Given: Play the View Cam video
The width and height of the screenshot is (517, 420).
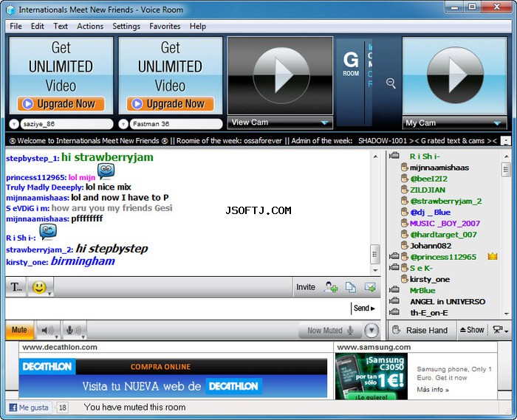Looking at the screenshot, I should coord(281,75).
